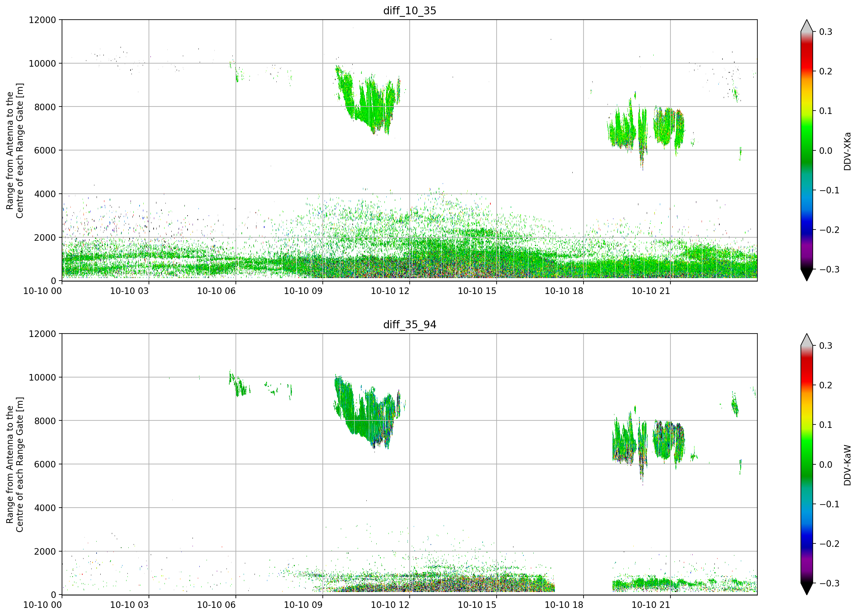Click the 0.1 tick on DDV-KaW colorbar

826,425
